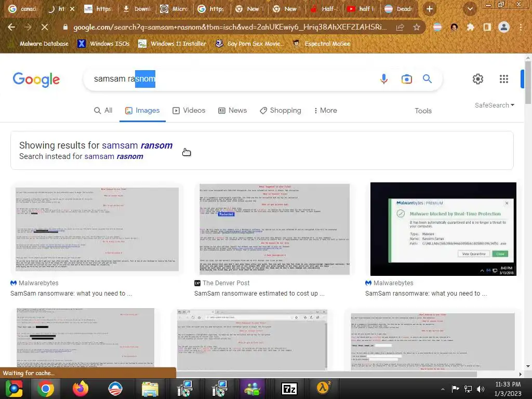Open the Obama logo taskbar icon
Image resolution: width=532 pixels, height=399 pixels.
[115, 389]
